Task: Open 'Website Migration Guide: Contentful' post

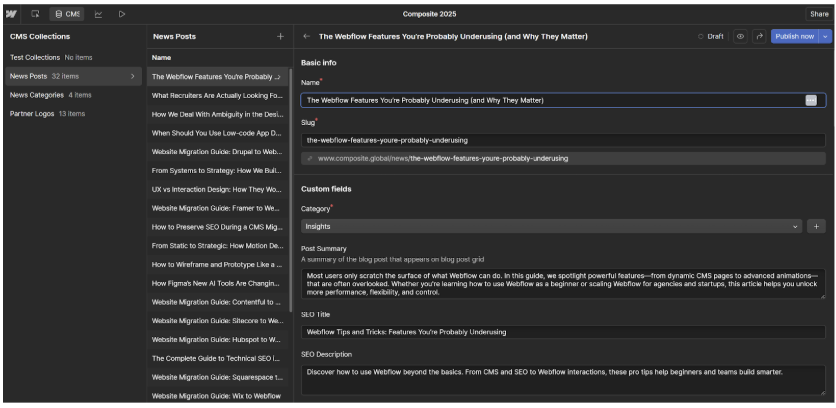Action: click(218, 302)
